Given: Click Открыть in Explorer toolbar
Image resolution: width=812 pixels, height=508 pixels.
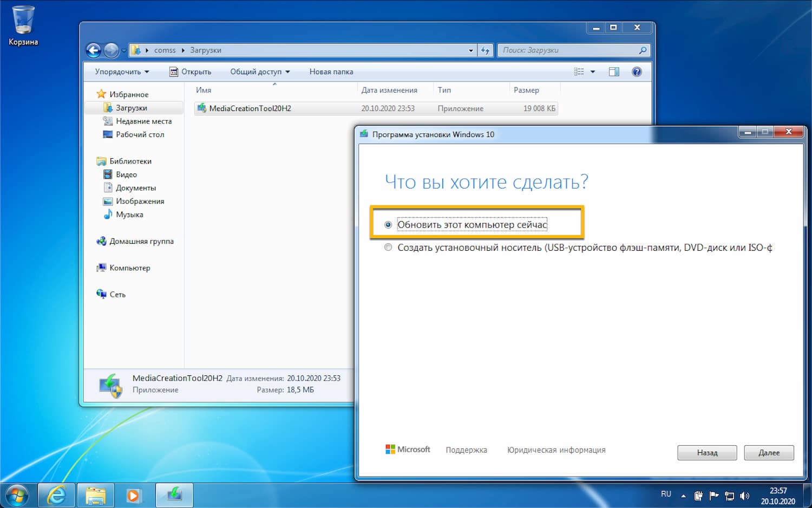Looking at the screenshot, I should (190, 71).
